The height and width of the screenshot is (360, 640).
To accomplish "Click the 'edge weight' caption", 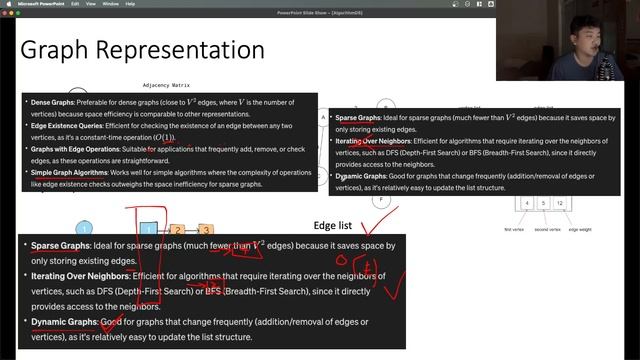I will coord(580,230).
